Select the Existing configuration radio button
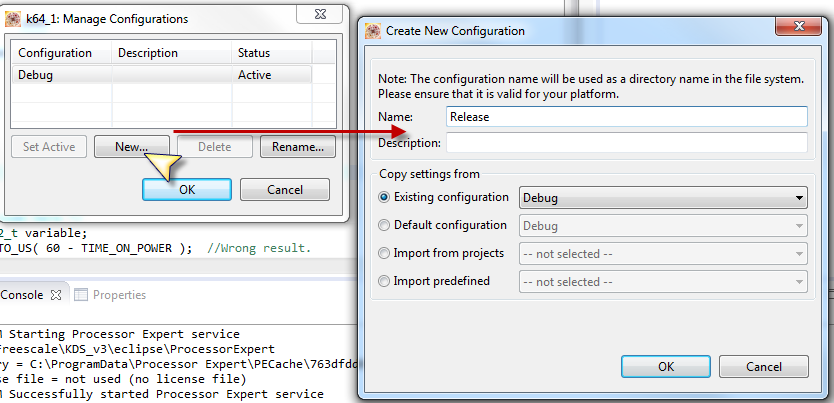 (x=385, y=198)
